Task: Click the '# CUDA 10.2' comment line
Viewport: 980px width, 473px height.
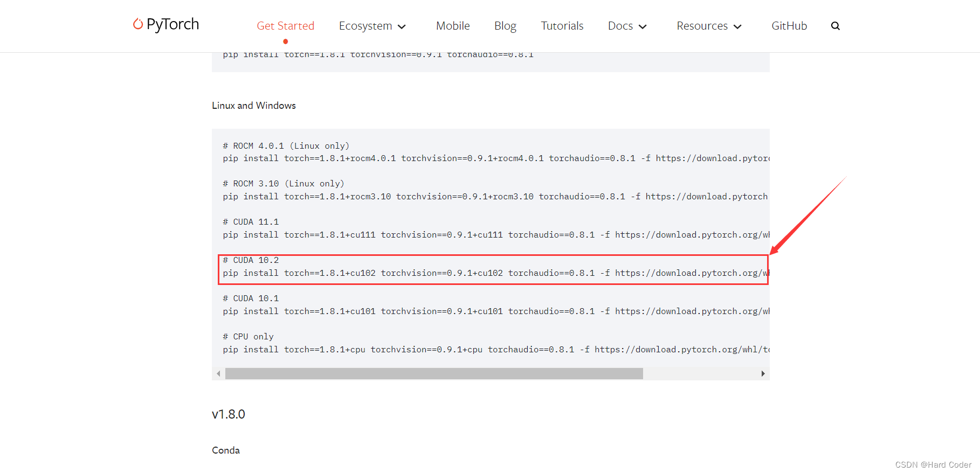Action: point(251,260)
